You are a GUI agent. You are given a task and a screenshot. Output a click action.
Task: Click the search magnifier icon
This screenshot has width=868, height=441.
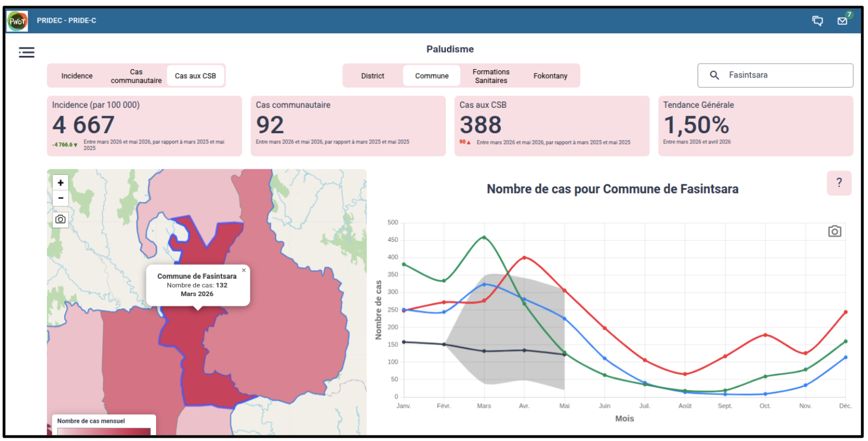(714, 75)
